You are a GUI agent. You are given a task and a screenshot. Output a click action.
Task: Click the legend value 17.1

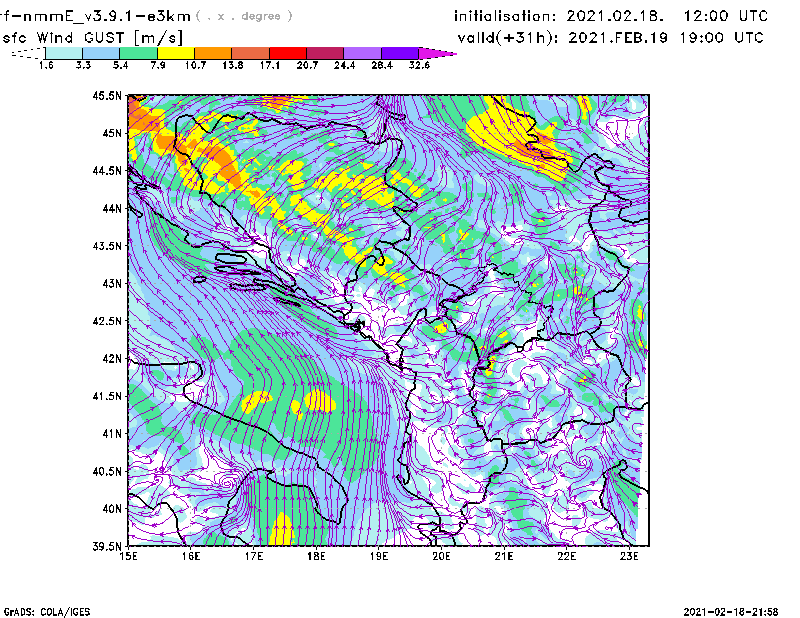point(270,65)
